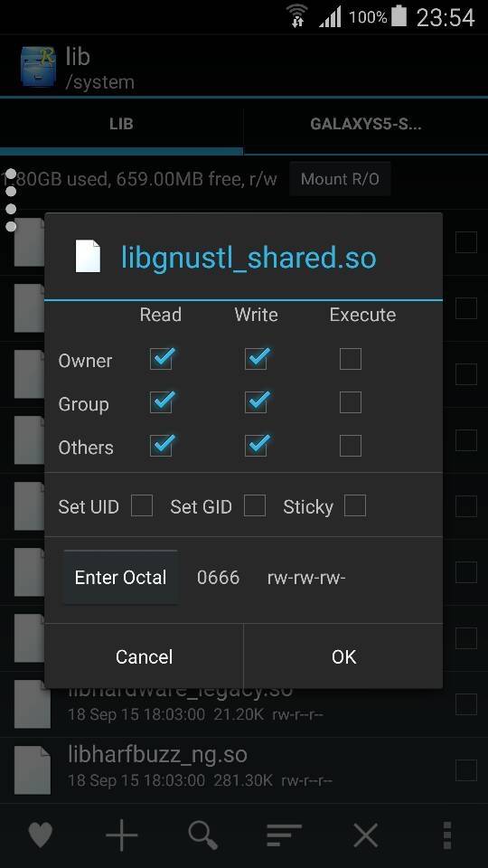Cancel the permissions dialog

[144, 656]
